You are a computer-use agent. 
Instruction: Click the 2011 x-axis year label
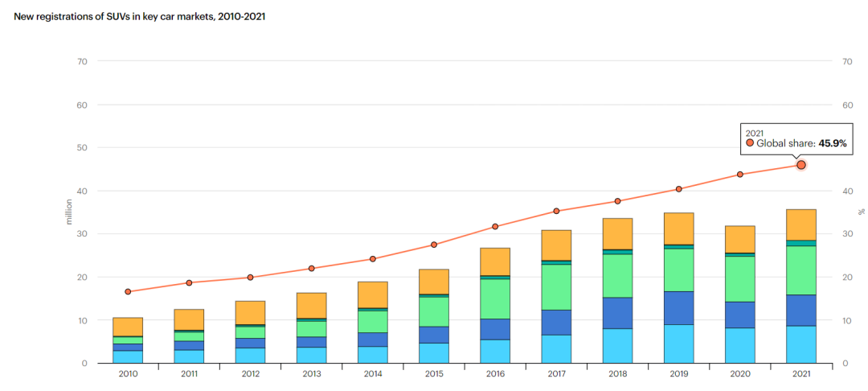pos(189,375)
